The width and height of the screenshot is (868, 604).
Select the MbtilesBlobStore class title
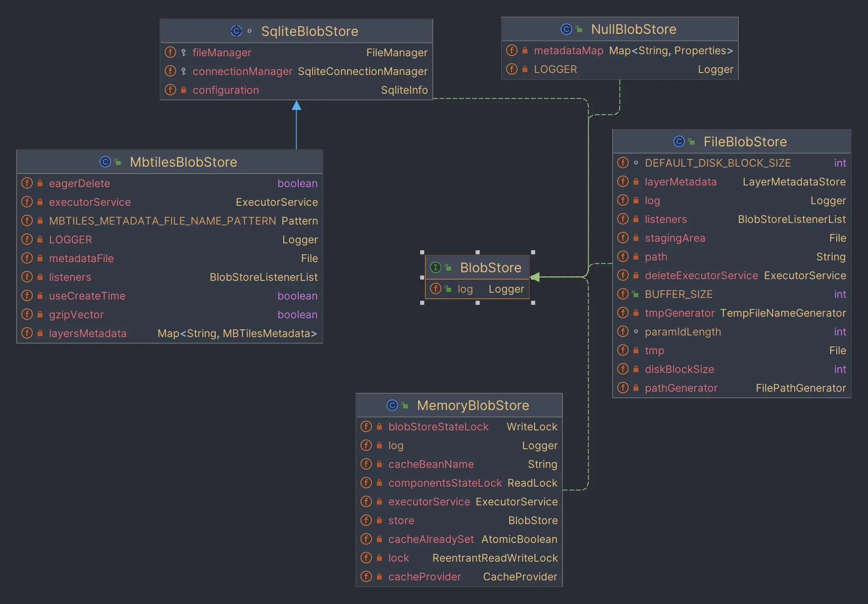point(184,162)
